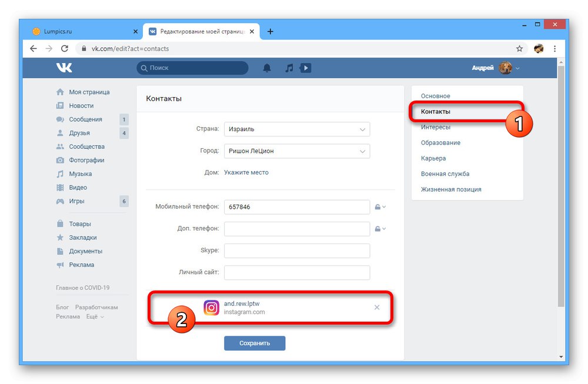Viewport: 588px width, 384px height.
Task: Open the Жизненная позиция section
Action: pyautogui.click(x=451, y=189)
